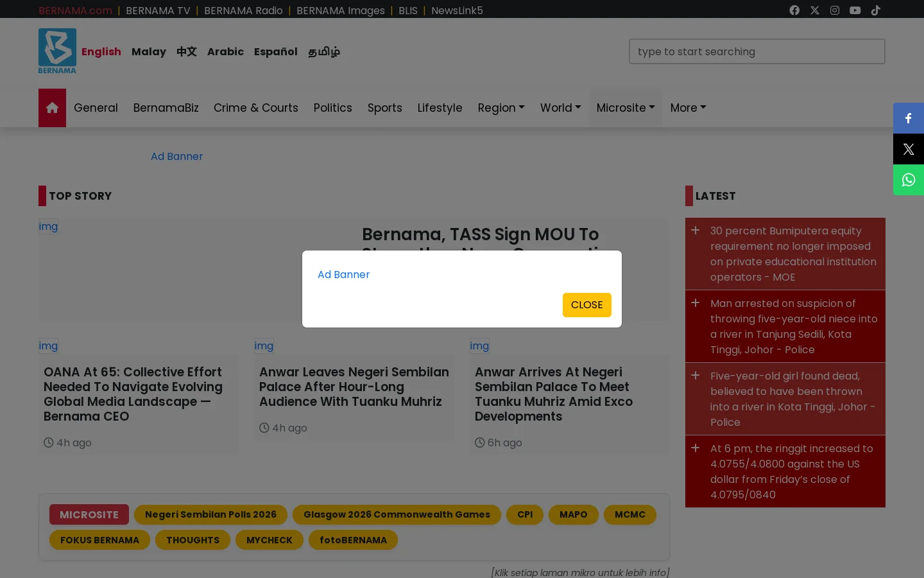Open fotoBERNAMA pill
This screenshot has width=924, height=578.
[354, 540]
